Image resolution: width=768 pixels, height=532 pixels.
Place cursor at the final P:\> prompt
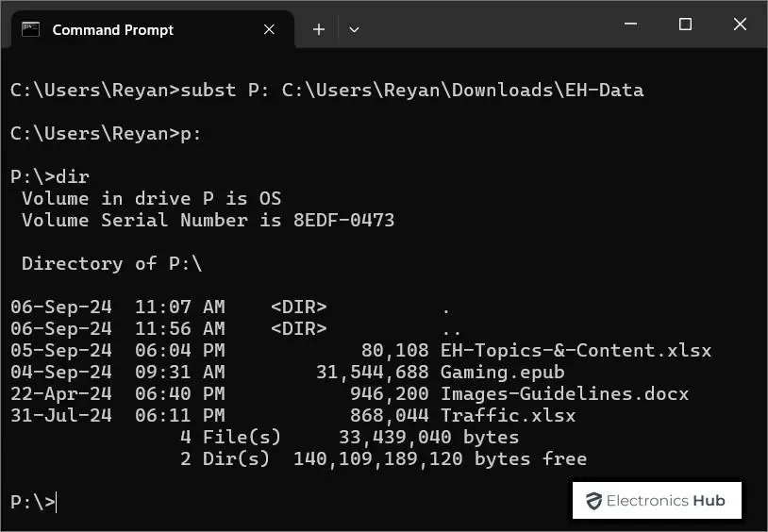57,502
